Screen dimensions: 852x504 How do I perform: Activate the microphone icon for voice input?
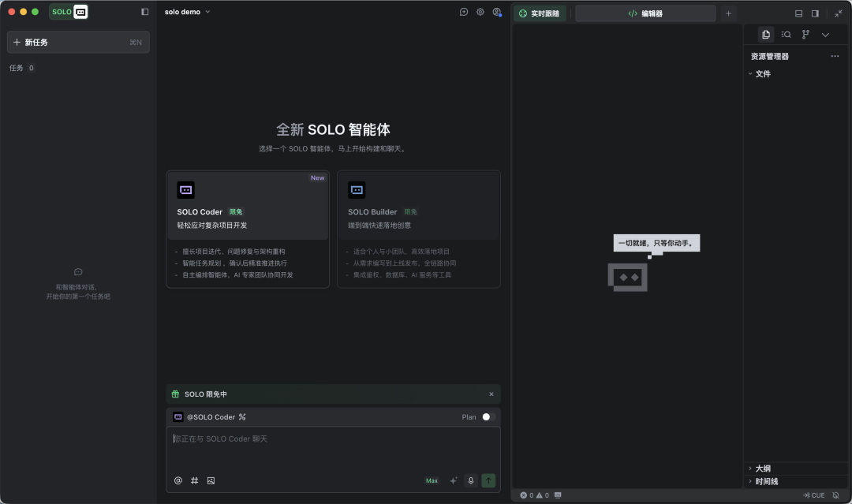(x=471, y=480)
